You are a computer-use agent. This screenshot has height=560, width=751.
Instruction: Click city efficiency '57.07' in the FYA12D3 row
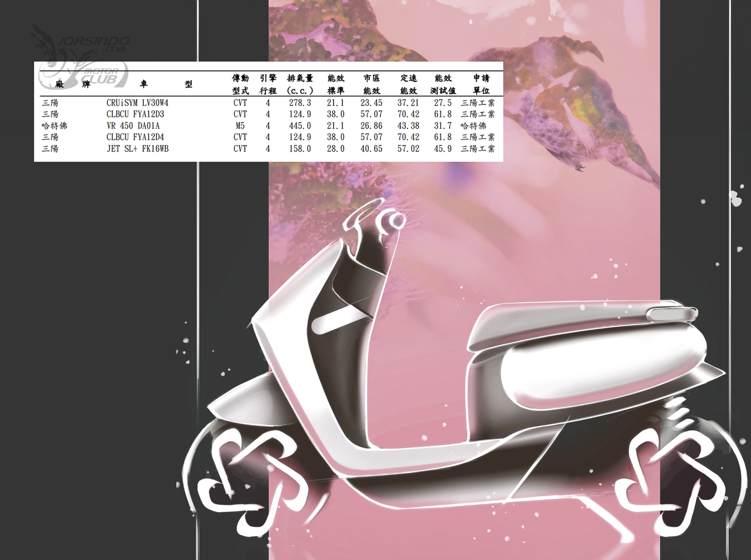(371, 114)
